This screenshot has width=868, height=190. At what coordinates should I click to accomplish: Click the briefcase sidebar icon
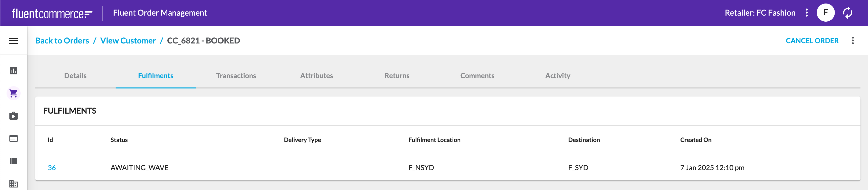coord(14,116)
